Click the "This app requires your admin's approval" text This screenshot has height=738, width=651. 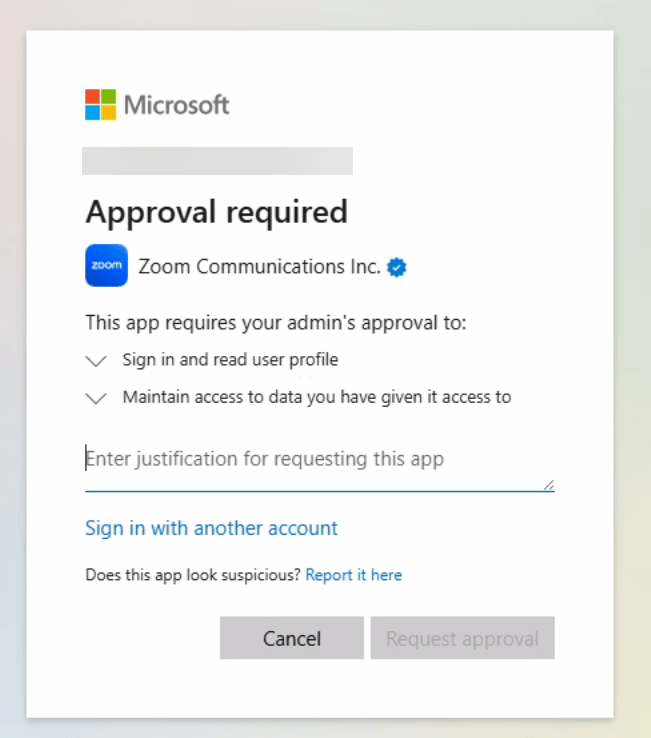pyautogui.click(x=276, y=323)
